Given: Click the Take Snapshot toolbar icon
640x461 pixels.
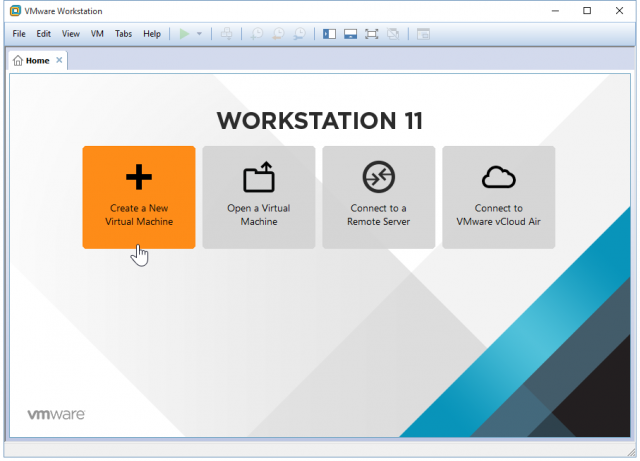Looking at the screenshot, I should [x=256, y=33].
